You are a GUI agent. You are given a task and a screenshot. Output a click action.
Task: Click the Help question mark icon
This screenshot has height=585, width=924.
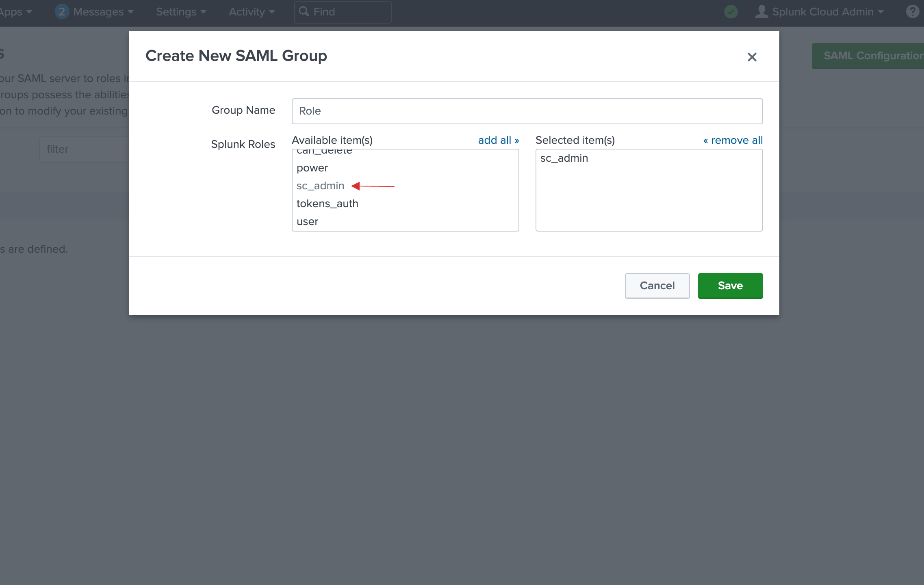coord(913,11)
